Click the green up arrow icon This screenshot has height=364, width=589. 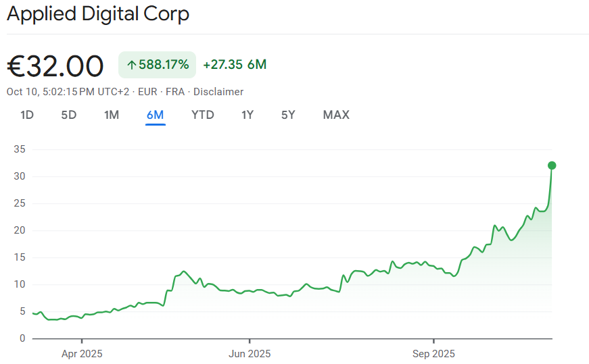pos(132,65)
